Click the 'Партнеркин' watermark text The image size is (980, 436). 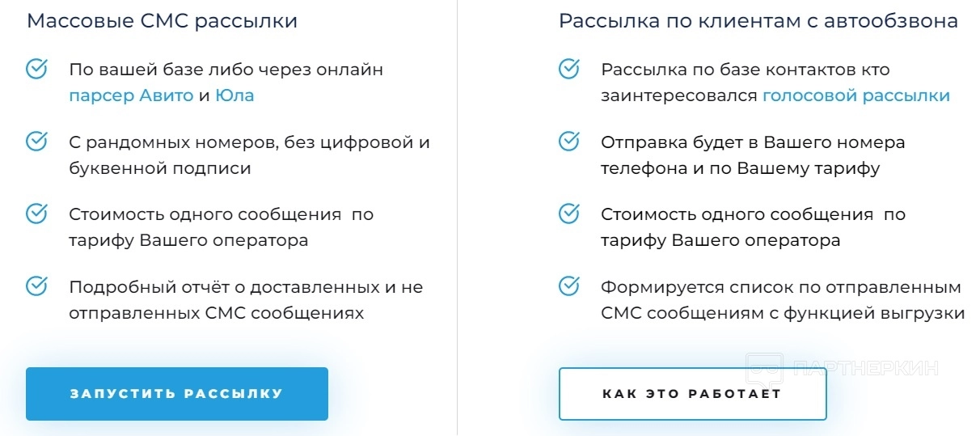pos(866,369)
